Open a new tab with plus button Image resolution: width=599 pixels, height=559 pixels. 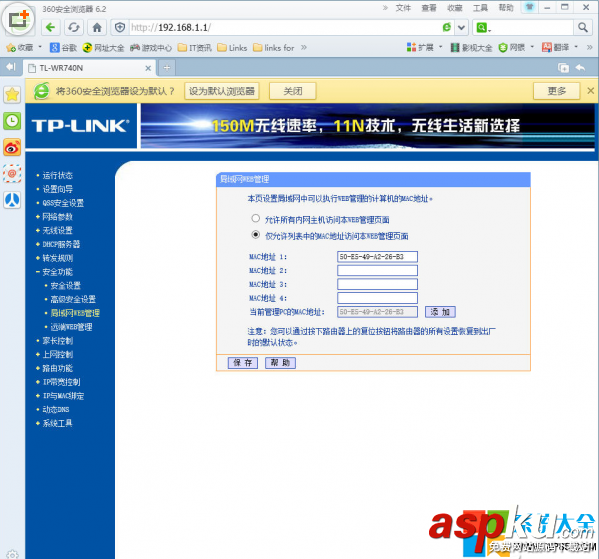[167, 68]
